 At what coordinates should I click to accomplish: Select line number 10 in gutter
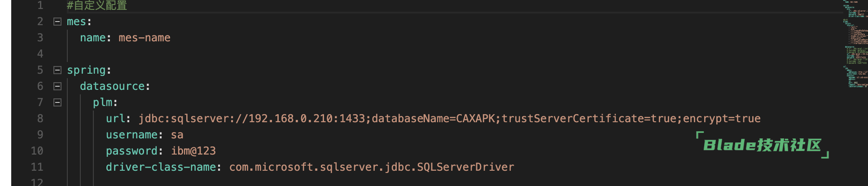[x=37, y=151]
